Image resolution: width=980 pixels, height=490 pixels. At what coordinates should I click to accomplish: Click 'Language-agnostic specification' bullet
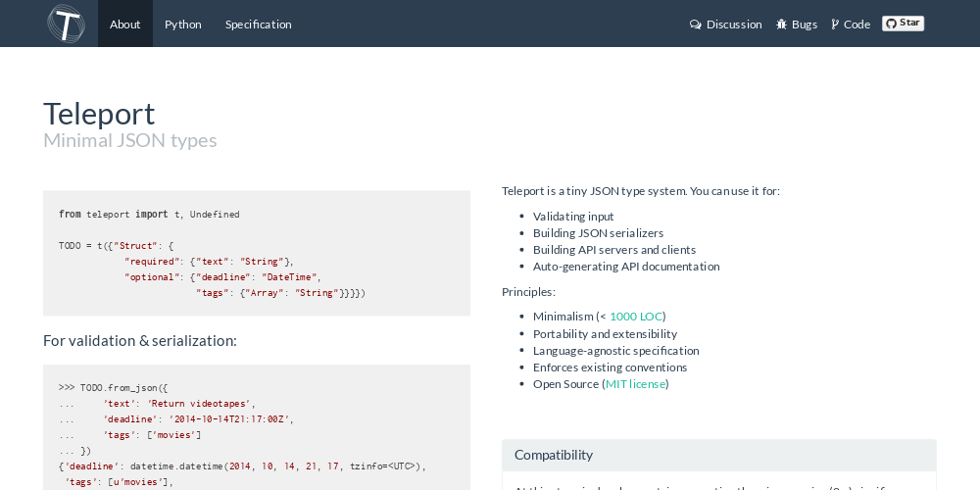coord(615,351)
